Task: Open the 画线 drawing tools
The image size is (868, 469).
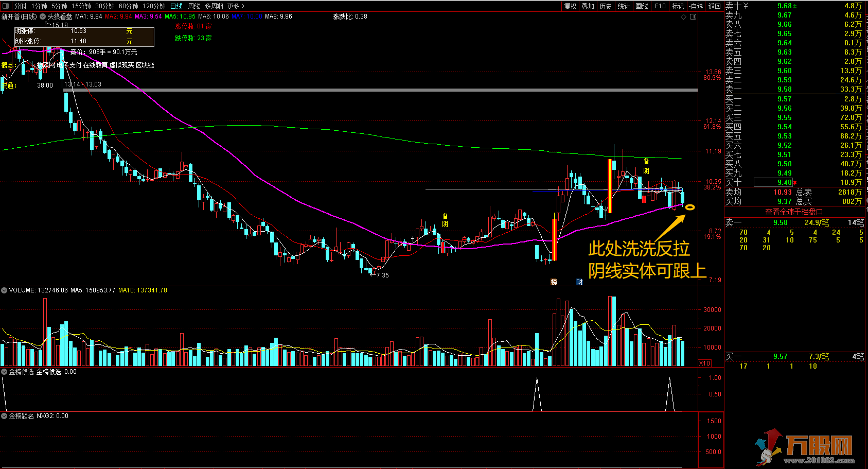Action: (x=642, y=6)
